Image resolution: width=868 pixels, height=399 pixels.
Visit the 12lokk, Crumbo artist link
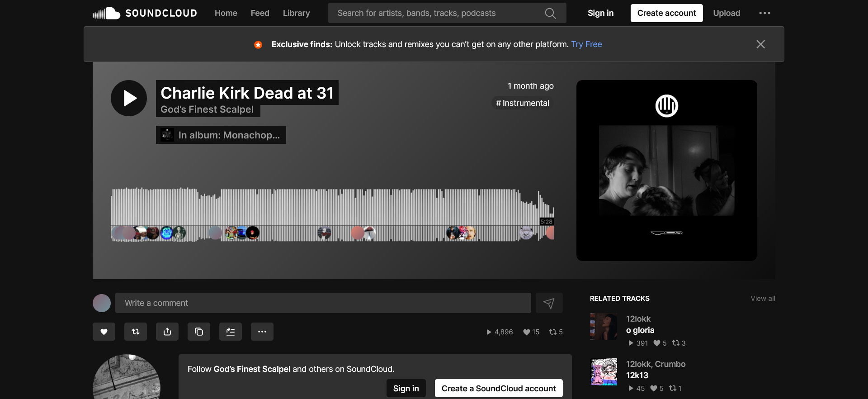coord(656,364)
